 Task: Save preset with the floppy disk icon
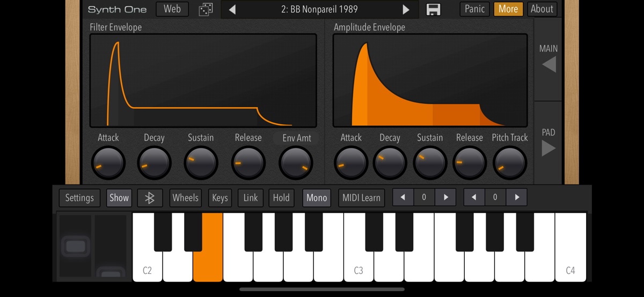pos(433,9)
